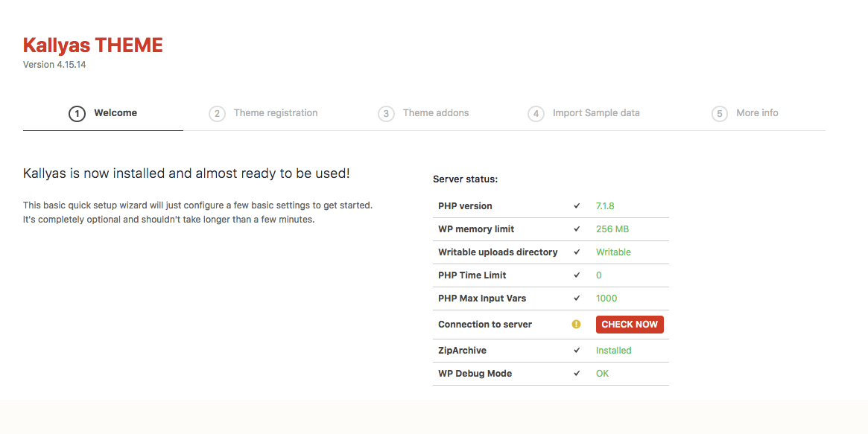The width and height of the screenshot is (868, 434).
Task: Click the CHECK NOW button
Action: 630,325
